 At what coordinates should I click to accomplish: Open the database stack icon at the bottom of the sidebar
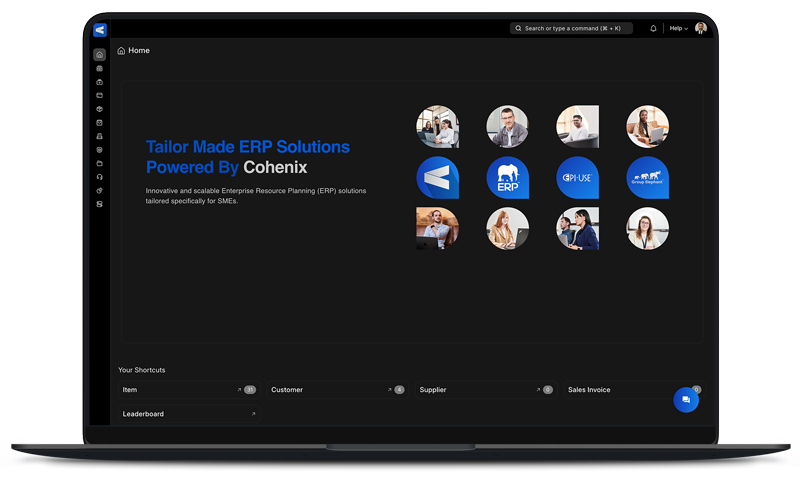click(x=99, y=204)
